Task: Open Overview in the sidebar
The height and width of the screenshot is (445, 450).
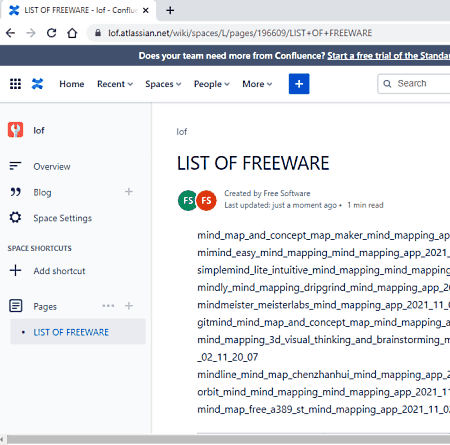Action: pyautogui.click(x=52, y=166)
